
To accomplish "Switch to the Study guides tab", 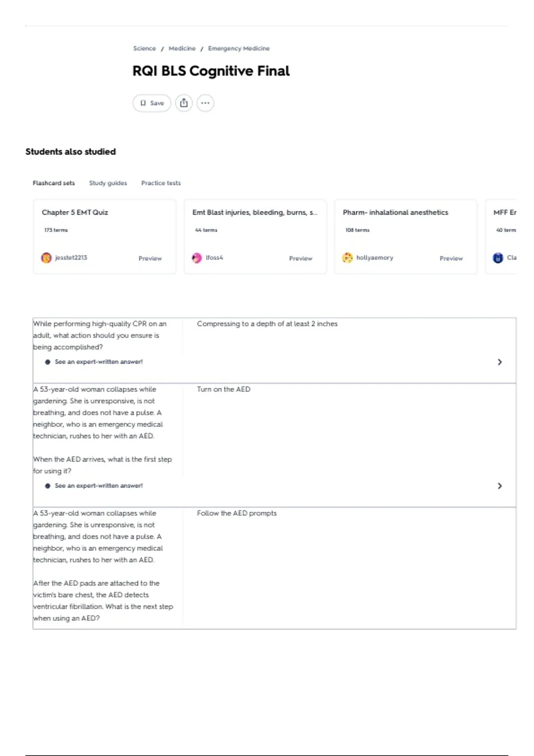I will [108, 183].
